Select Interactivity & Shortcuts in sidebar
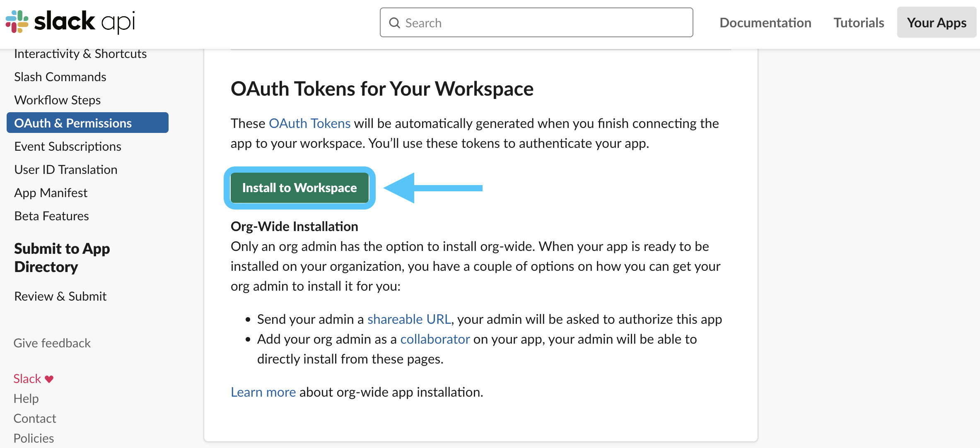Image resolution: width=980 pixels, height=448 pixels. [80, 54]
